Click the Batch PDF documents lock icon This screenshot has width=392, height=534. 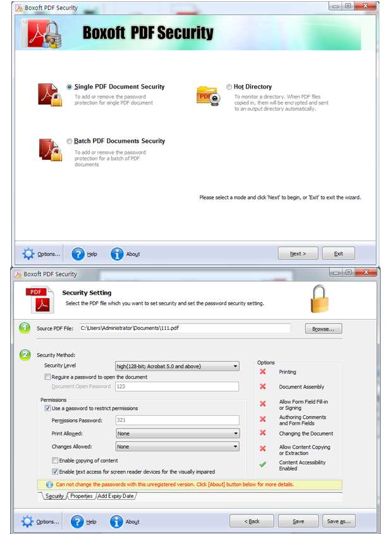(x=51, y=150)
